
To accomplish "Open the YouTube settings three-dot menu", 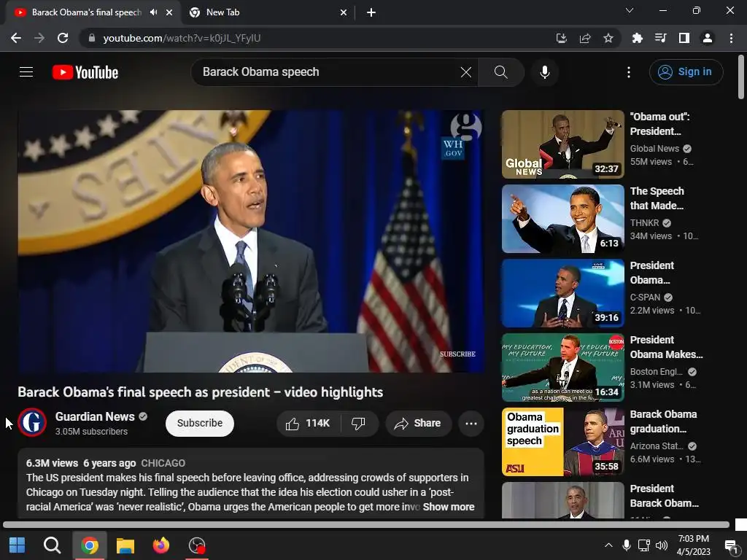I will [x=629, y=72].
